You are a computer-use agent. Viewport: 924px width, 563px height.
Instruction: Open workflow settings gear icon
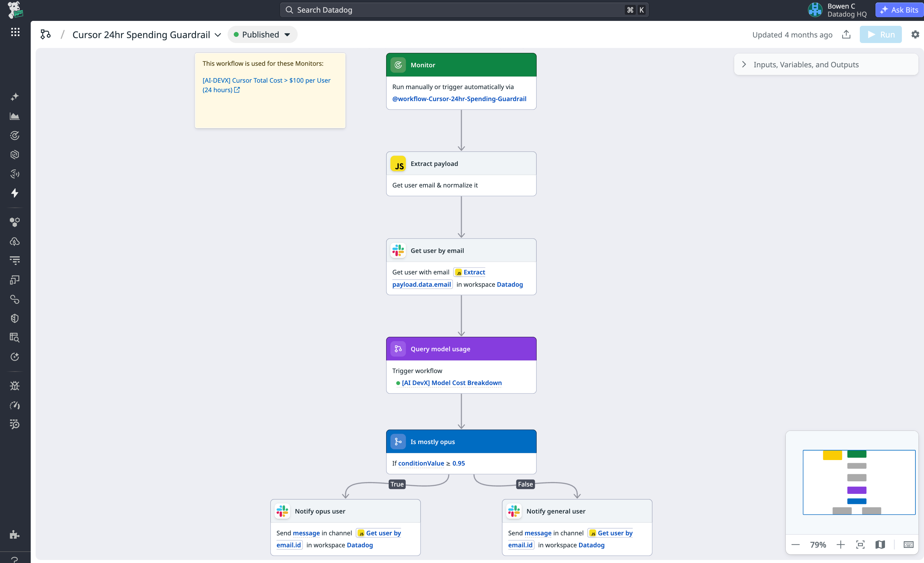[915, 34]
